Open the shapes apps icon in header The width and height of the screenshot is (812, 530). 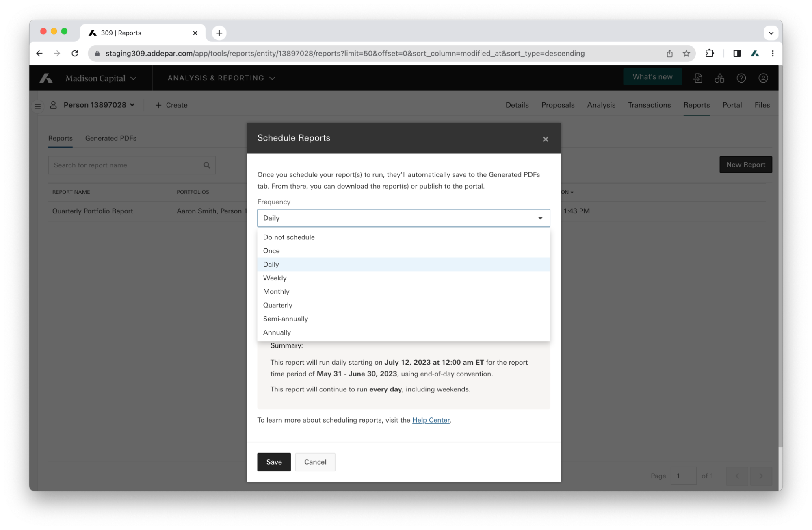pyautogui.click(x=719, y=78)
